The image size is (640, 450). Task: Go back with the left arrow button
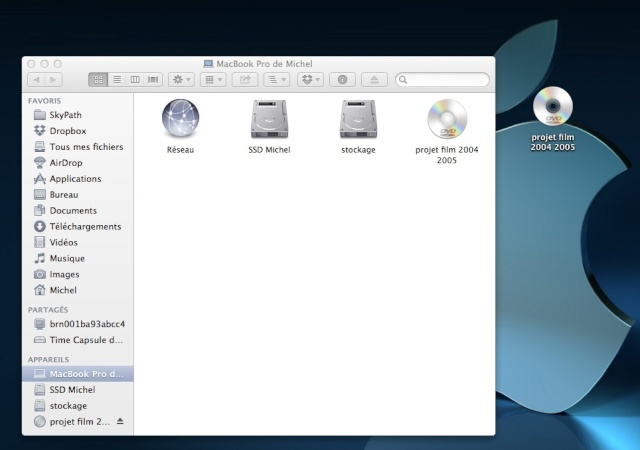coord(36,80)
